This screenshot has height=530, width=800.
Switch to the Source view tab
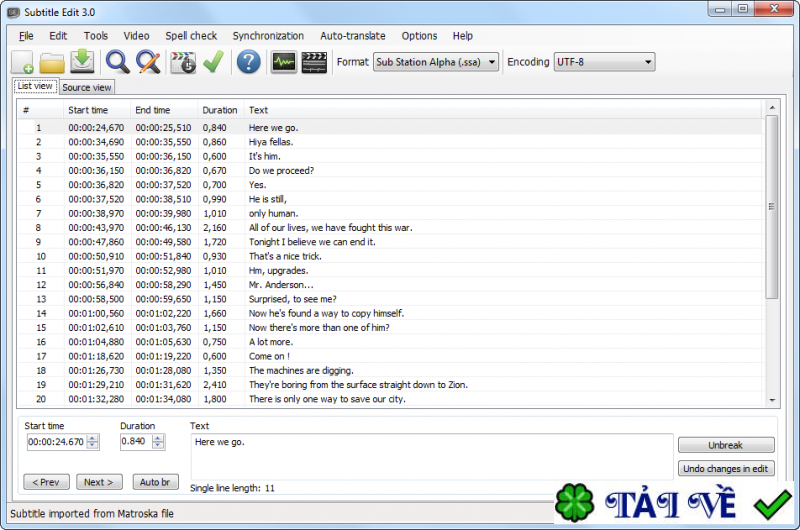87,87
